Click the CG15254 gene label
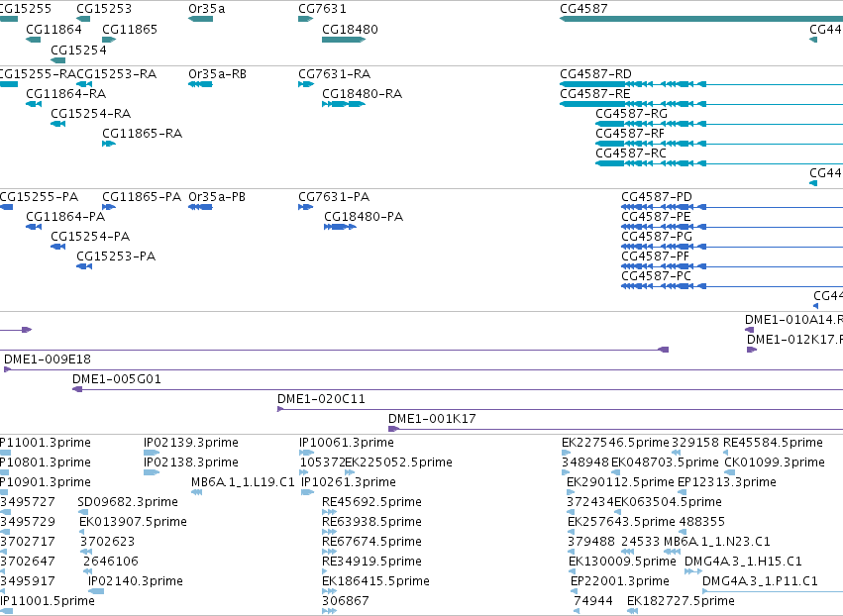This screenshot has width=843, height=616. point(78,50)
